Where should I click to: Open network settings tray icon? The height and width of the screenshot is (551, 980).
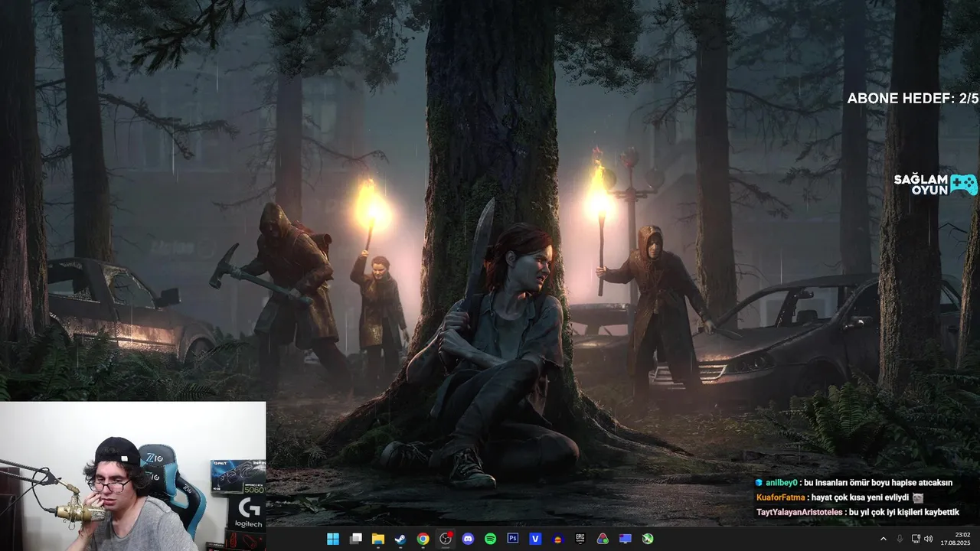[x=916, y=539]
